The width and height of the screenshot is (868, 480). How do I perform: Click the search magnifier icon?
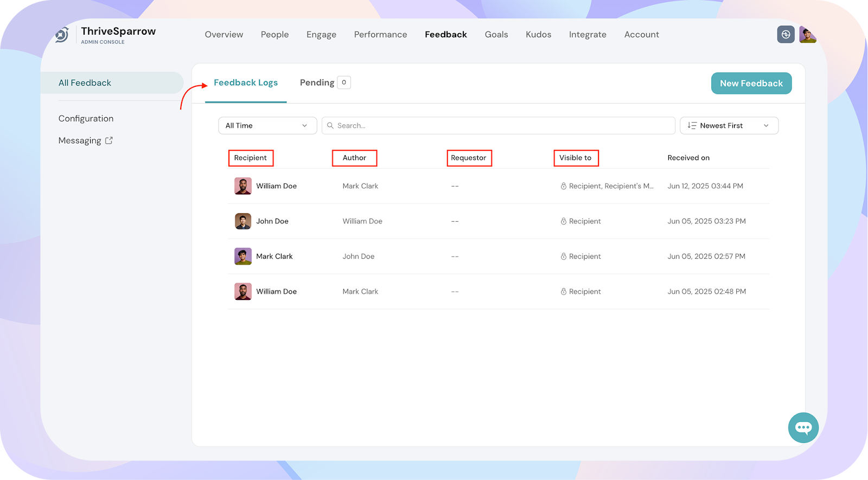[330, 126]
